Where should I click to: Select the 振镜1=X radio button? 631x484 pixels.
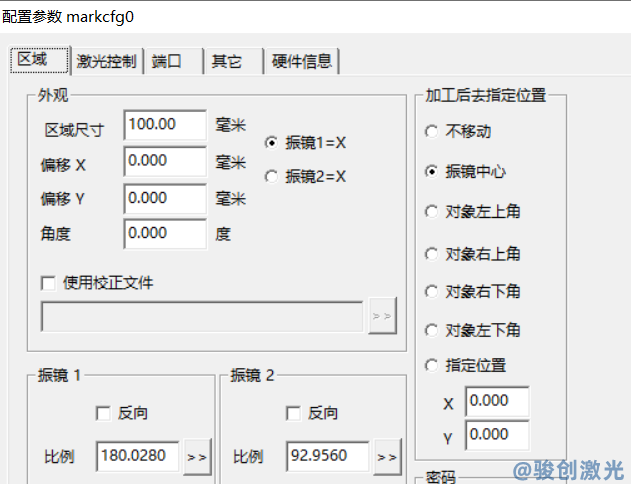271,143
